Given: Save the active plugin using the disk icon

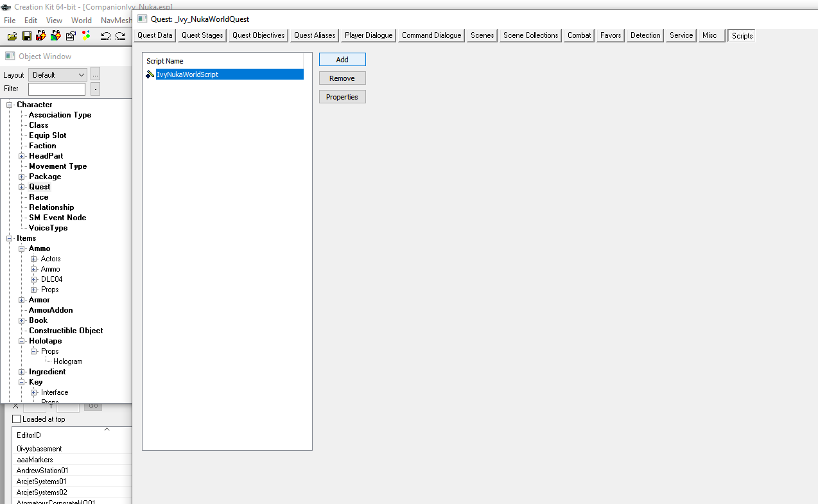Looking at the screenshot, I should (27, 36).
